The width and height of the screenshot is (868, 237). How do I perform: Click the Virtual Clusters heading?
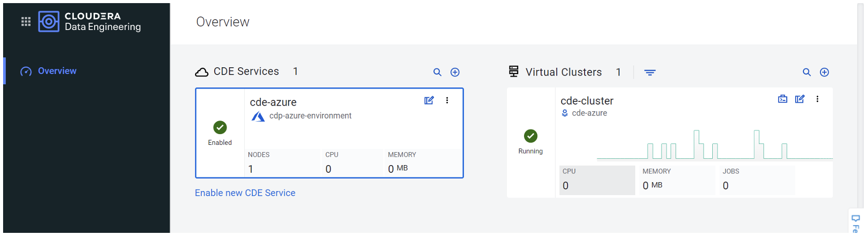tap(564, 72)
